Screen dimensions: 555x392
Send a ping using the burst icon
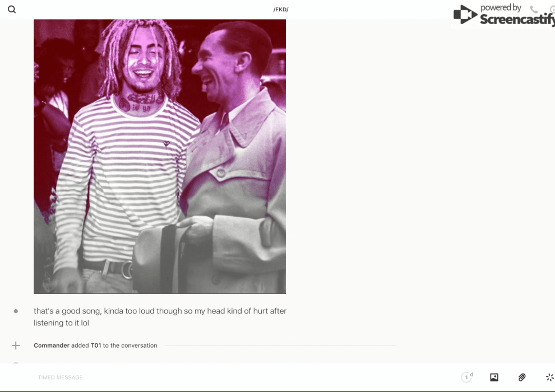pyautogui.click(x=550, y=377)
